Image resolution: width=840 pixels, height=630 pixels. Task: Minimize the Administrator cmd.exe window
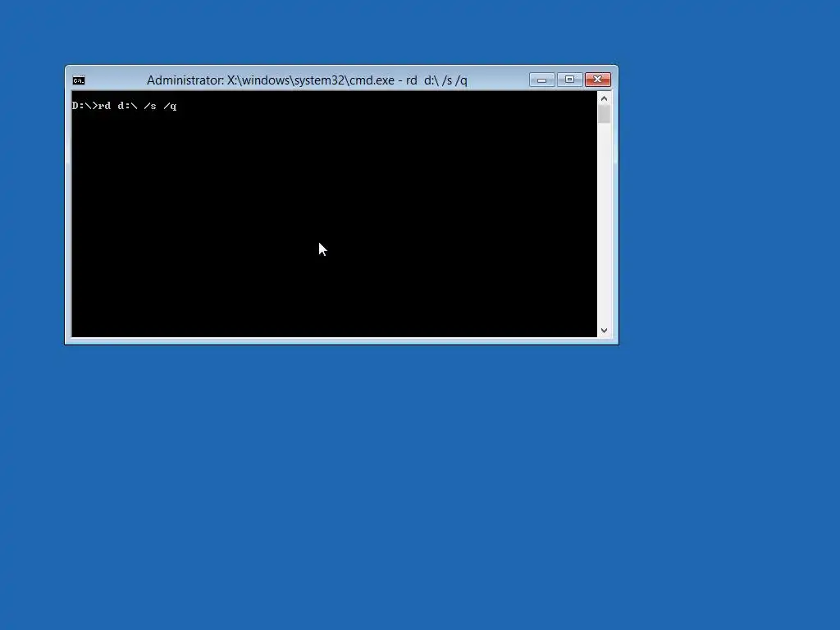[x=542, y=80]
